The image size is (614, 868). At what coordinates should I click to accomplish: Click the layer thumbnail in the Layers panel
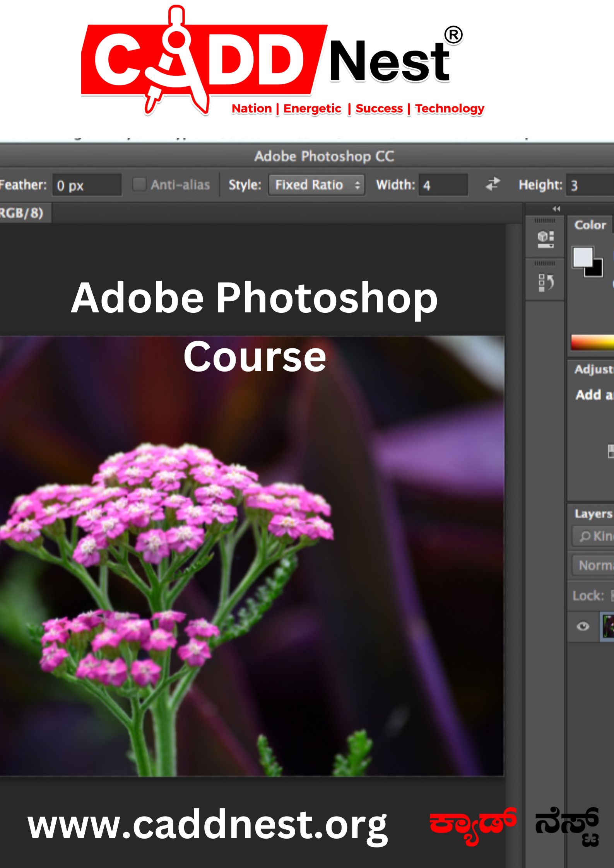coord(607,626)
